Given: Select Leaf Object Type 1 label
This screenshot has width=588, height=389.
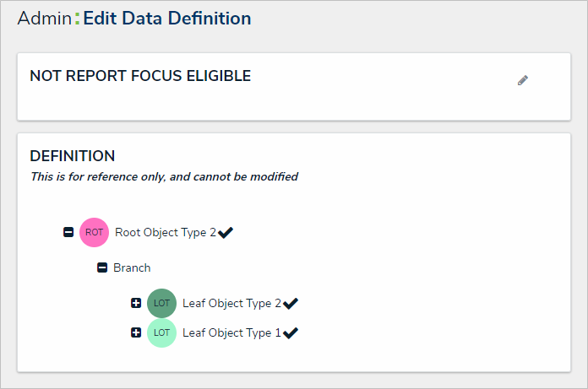Looking at the screenshot, I should pyautogui.click(x=232, y=332).
